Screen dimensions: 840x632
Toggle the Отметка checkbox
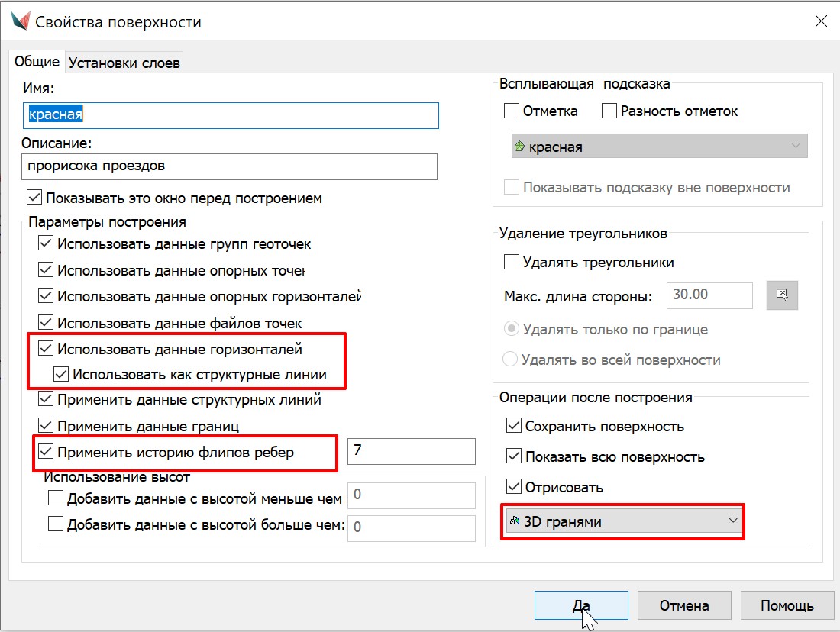tap(512, 111)
